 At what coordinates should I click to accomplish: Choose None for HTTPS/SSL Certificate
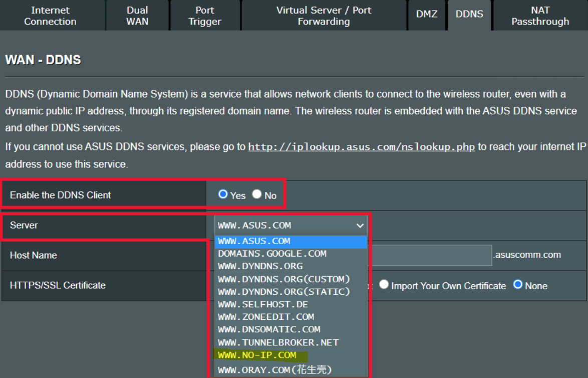518,285
